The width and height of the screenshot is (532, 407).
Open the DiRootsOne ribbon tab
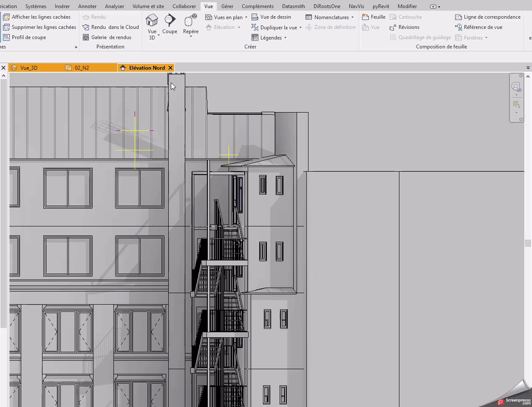tap(327, 6)
